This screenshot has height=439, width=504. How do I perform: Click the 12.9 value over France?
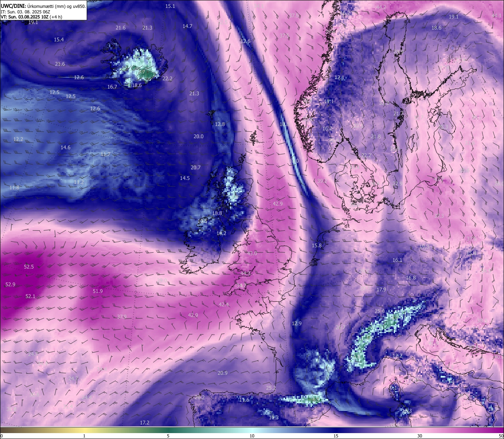(296, 323)
